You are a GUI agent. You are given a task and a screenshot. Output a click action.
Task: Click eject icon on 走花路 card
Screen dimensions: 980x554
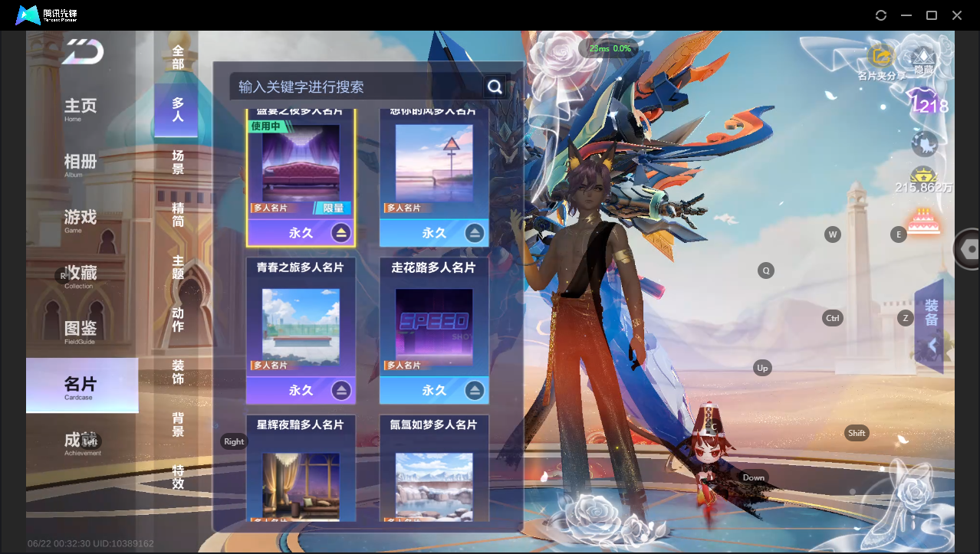coord(475,390)
